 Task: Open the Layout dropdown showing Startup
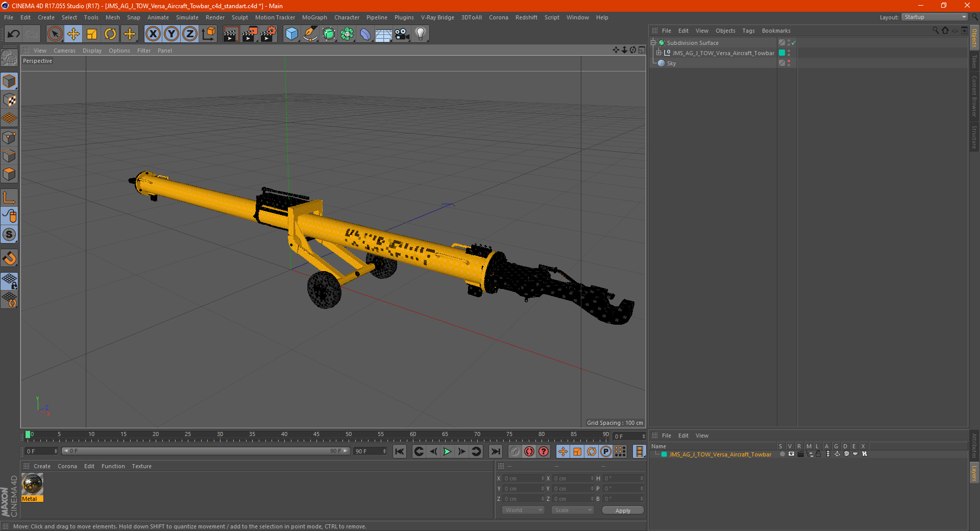(935, 17)
